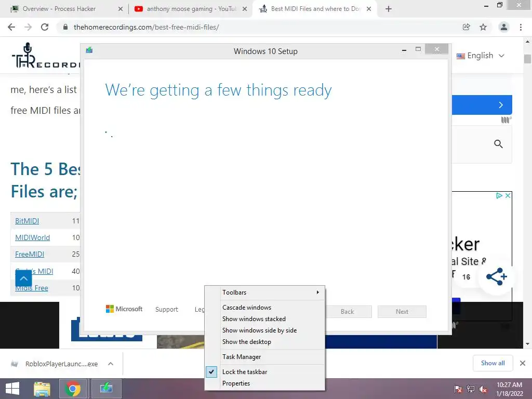
Task: Open the BitMIDI link
Action: [27, 221]
